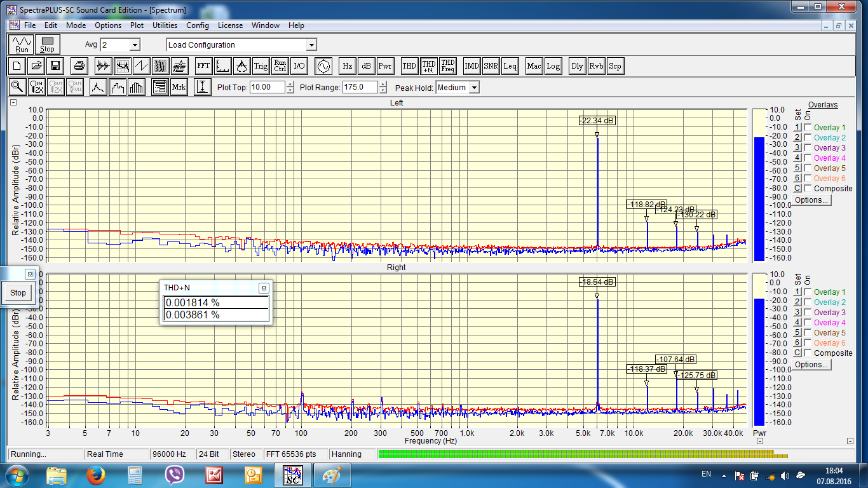The image size is (868, 488).
Task: Click Options button in Left overlays panel
Action: pyautogui.click(x=811, y=200)
